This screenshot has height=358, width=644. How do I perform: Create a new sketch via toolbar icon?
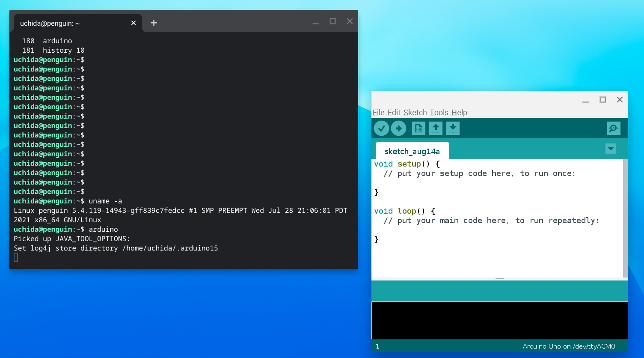(x=418, y=128)
